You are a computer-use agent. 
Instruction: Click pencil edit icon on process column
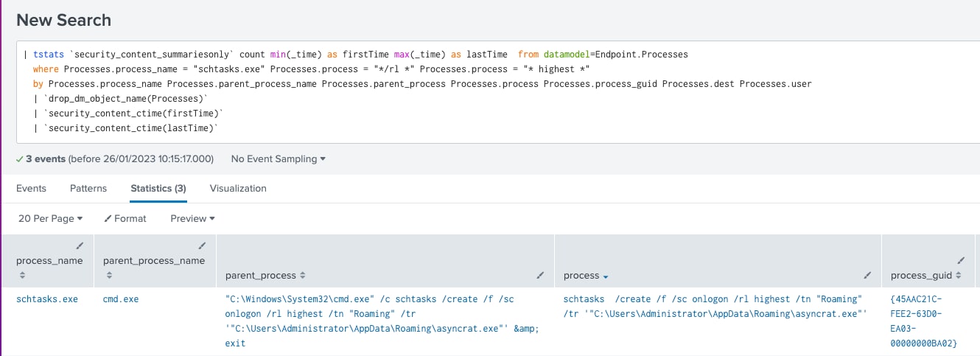pyautogui.click(x=867, y=275)
